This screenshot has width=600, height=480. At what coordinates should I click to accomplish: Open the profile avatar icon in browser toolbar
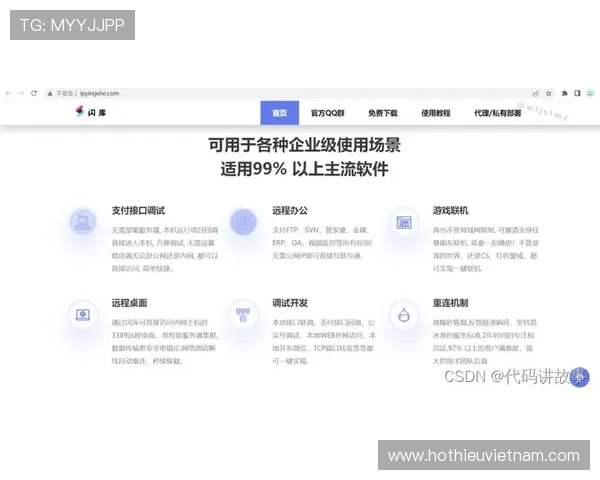pos(590,93)
